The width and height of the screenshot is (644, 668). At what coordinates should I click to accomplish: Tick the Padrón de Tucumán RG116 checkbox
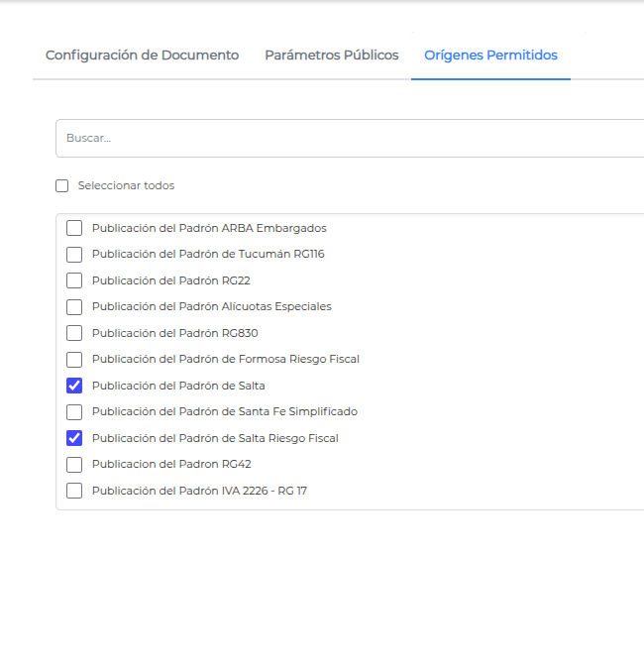click(74, 255)
